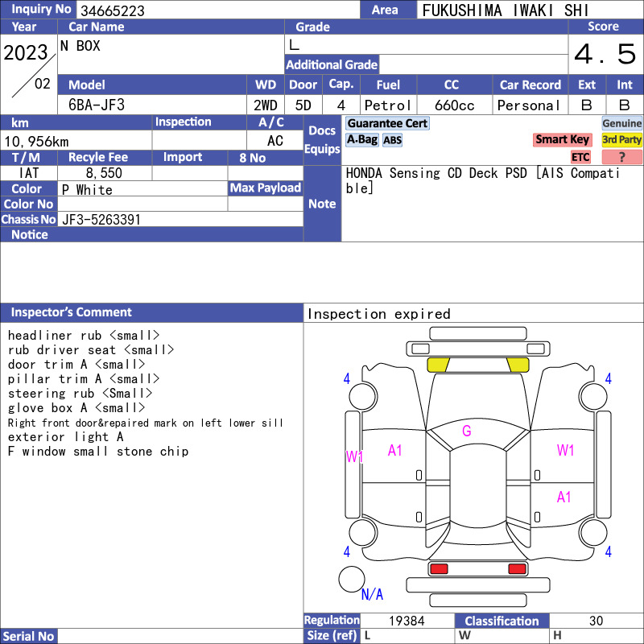Click the A-Bag equipment badge
644x644 pixels.
[361, 139]
